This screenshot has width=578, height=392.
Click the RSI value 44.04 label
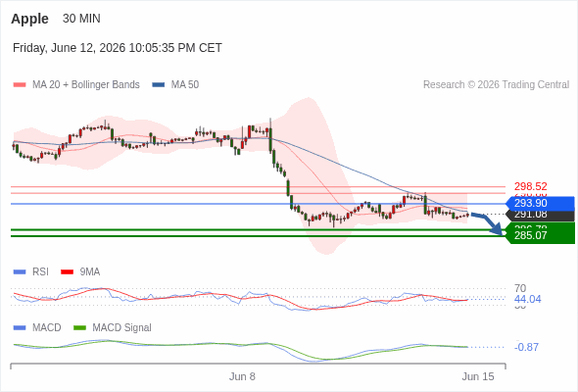click(x=527, y=299)
